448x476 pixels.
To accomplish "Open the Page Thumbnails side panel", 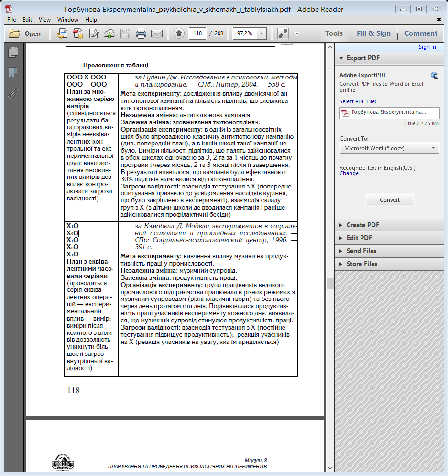I will [13, 53].
